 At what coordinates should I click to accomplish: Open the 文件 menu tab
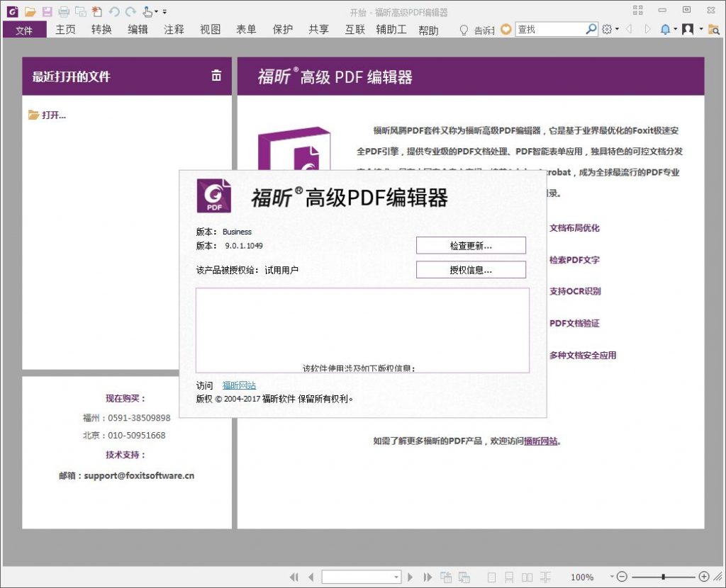click(x=24, y=30)
